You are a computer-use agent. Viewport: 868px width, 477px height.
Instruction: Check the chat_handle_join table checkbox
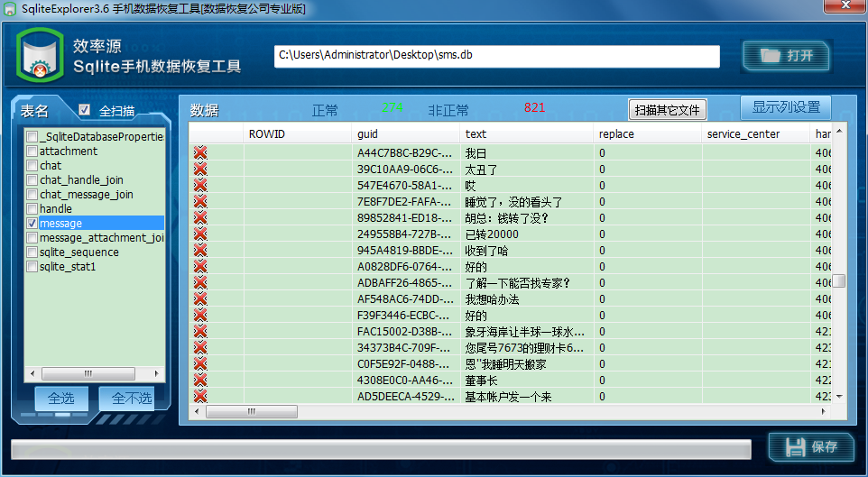(x=32, y=179)
